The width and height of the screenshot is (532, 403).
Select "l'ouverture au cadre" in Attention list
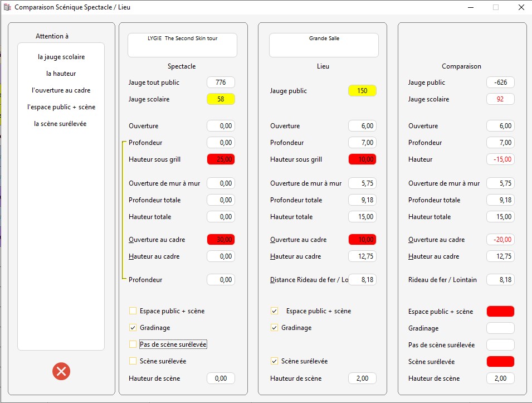(61, 90)
